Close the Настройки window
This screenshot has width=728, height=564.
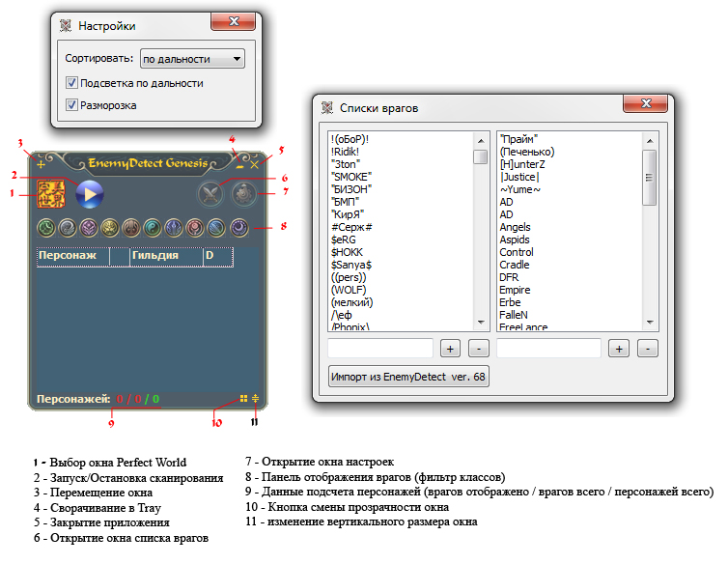pyautogui.click(x=233, y=21)
